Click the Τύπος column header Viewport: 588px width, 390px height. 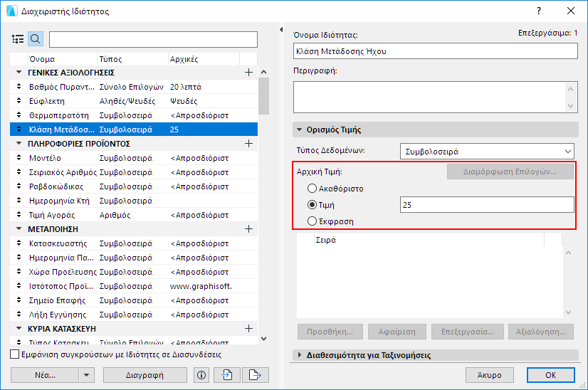[x=132, y=59]
